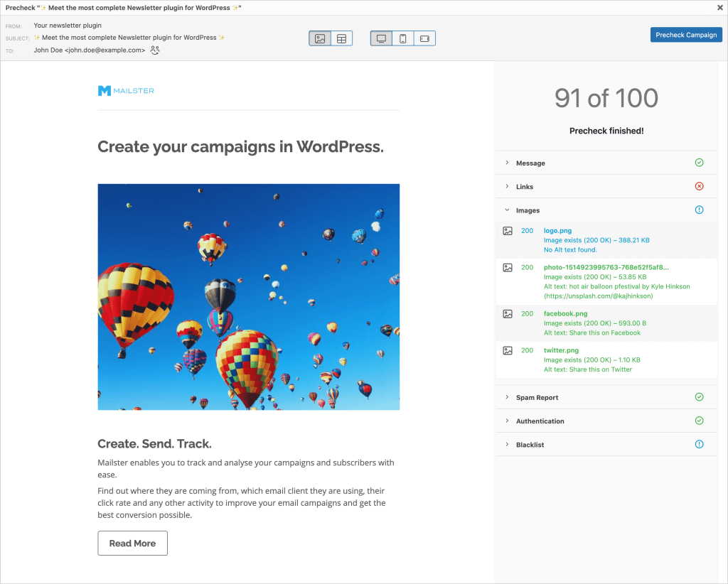728x584 pixels.
Task: Expand the Links section
Action: [x=525, y=187]
